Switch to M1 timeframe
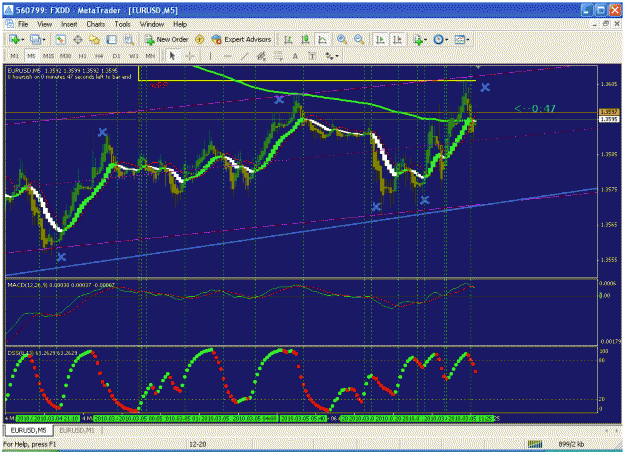Viewport: 625px width, 452px height. (14, 56)
